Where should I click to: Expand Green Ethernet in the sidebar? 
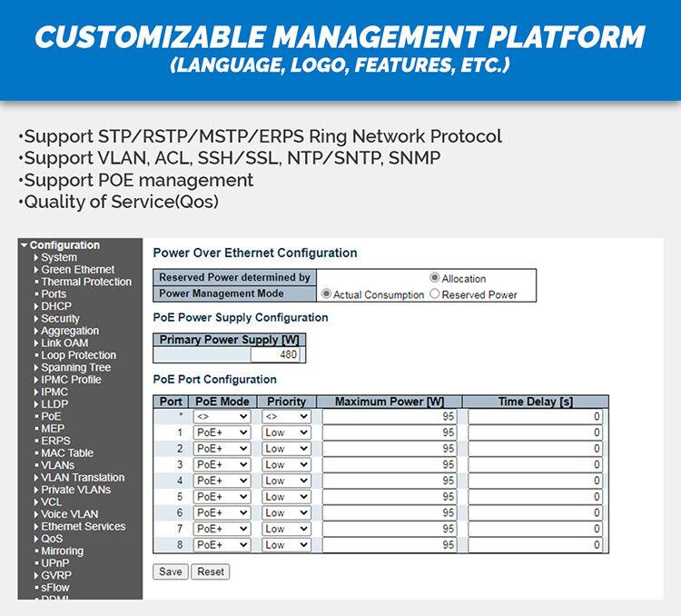(x=77, y=270)
